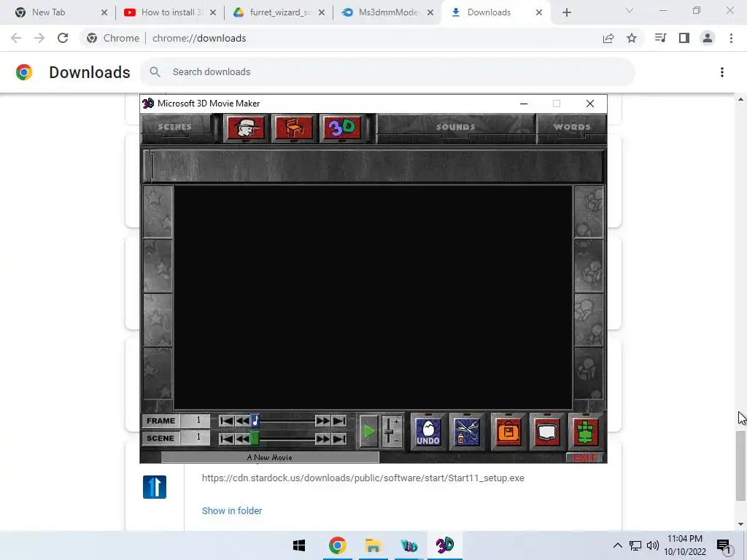Play the movie with green arrow

pos(368,432)
